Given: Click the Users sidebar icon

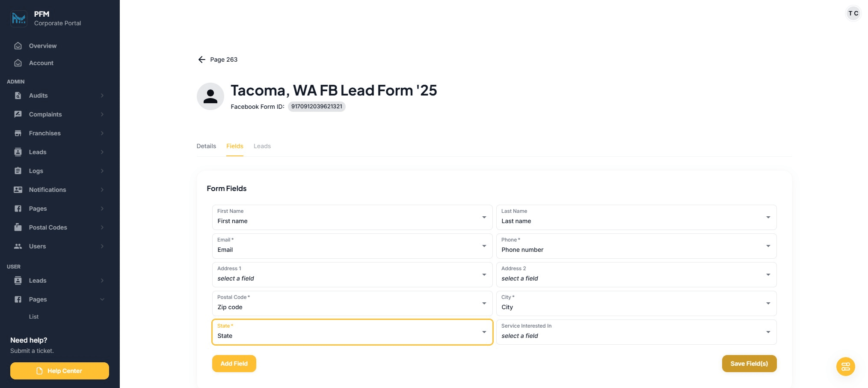Looking at the screenshot, I should (x=18, y=246).
